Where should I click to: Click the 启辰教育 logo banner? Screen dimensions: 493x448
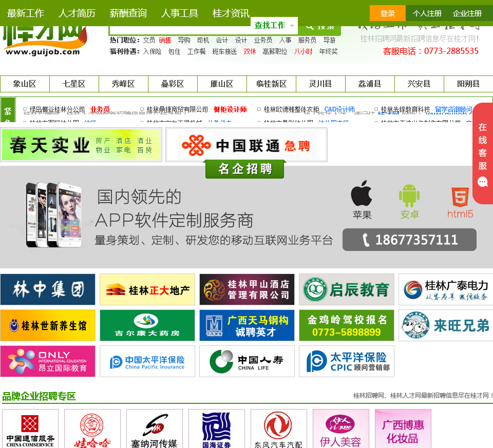(x=347, y=289)
